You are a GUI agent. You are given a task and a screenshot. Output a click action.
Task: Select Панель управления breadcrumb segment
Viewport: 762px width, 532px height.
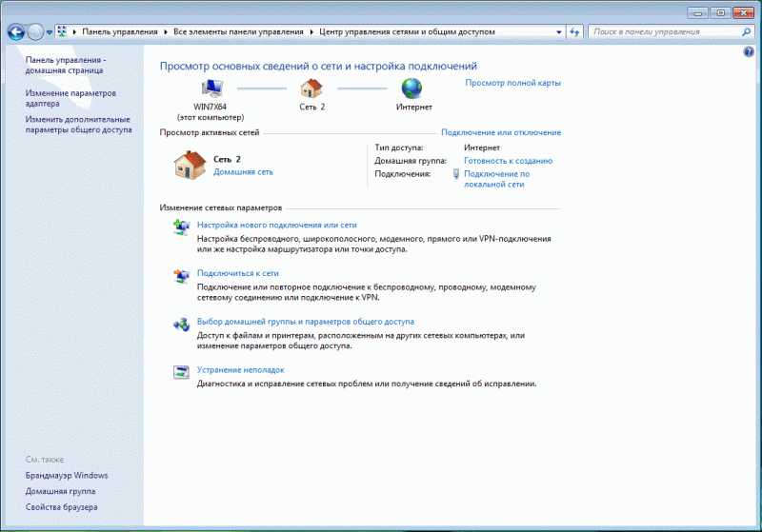[x=120, y=31]
